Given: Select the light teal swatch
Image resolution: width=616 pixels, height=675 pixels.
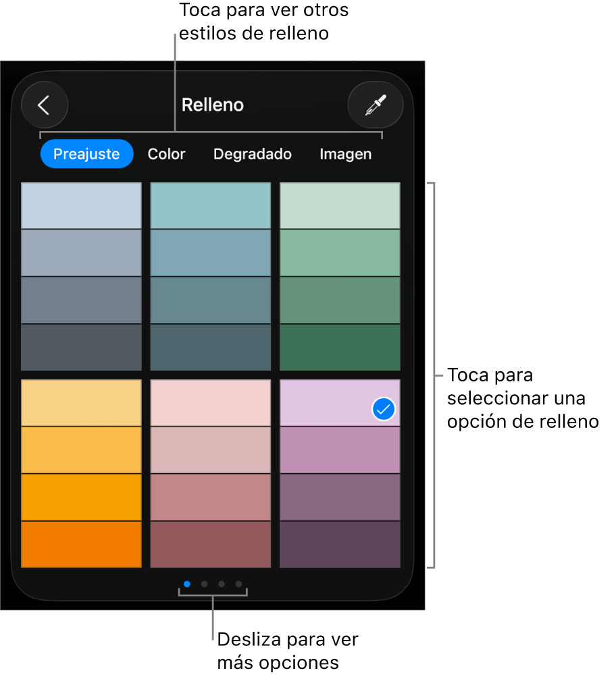Looking at the screenshot, I should 211,206.
